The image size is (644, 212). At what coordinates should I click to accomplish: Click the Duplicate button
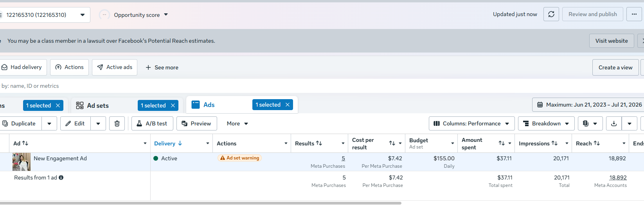[20, 123]
